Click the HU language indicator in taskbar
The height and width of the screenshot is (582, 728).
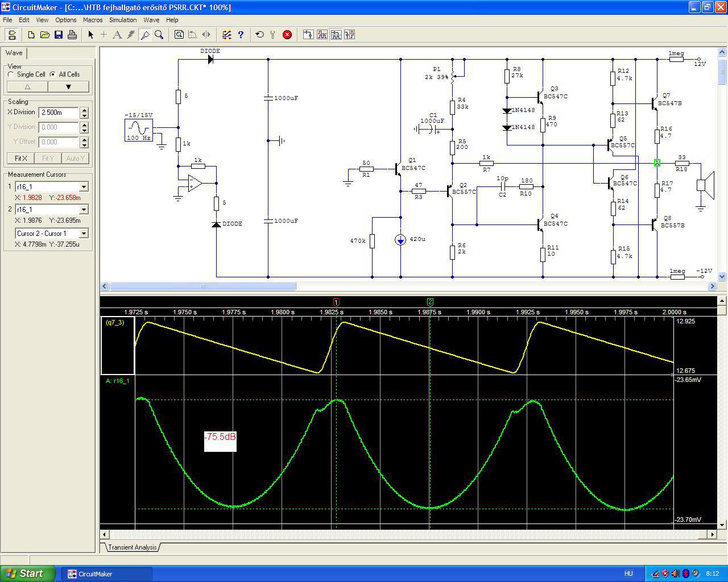point(628,574)
